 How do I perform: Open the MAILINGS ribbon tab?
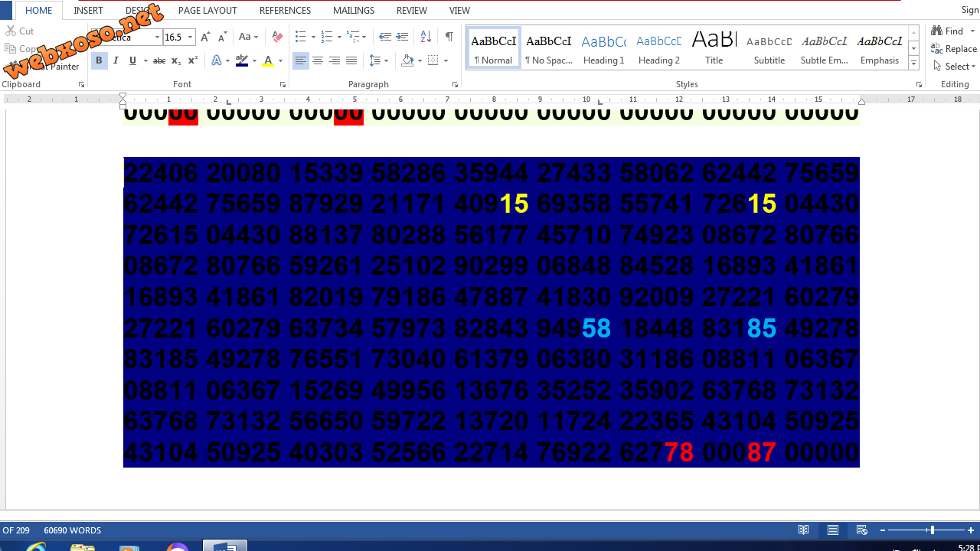(354, 11)
